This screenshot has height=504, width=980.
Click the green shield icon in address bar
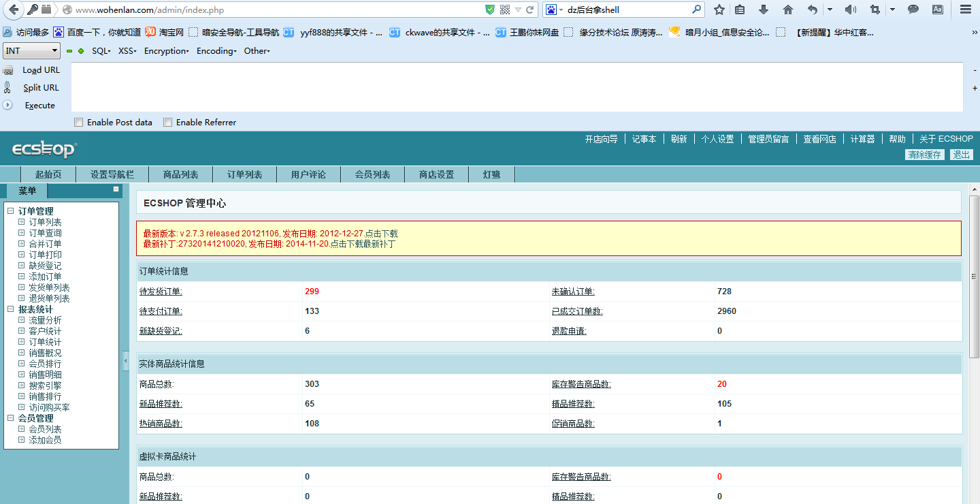[x=490, y=10]
